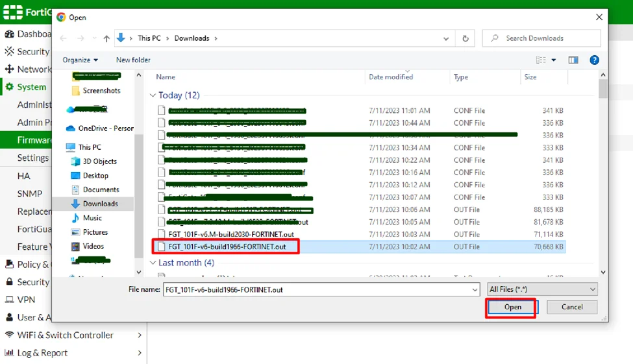Open HA page in FortiGate sidebar
Viewport: 633px width, 364px height.
coord(23,176)
